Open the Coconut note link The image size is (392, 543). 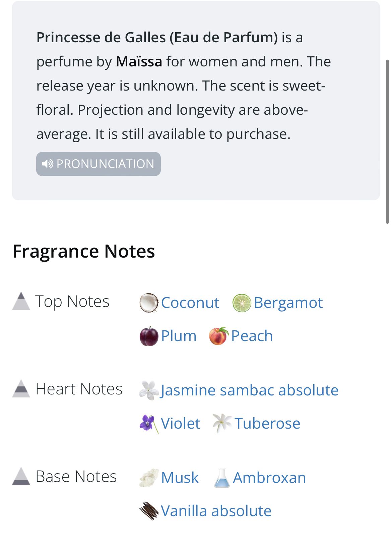coord(190,303)
